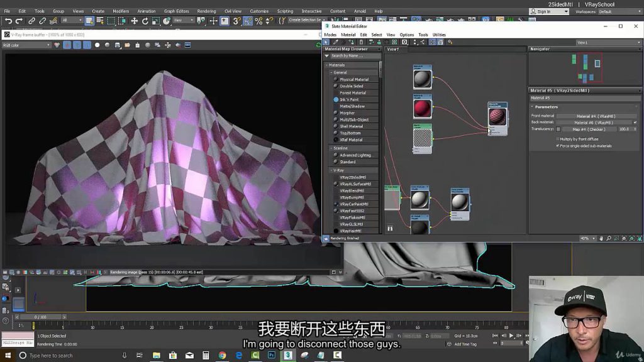Click the red channel button in frame buffer

click(67, 45)
